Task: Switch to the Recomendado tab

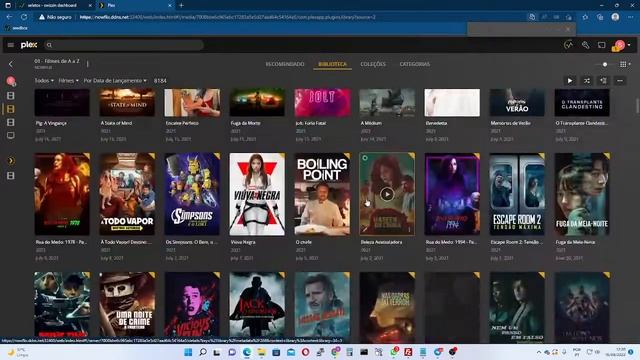Action: click(285, 64)
